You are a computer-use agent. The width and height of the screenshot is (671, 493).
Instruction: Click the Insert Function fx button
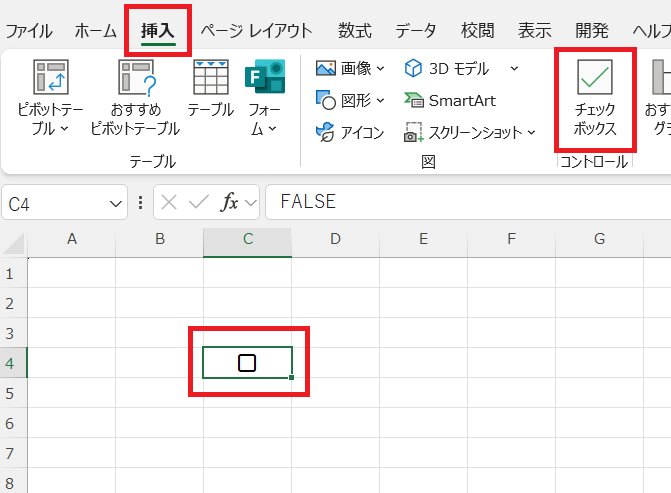click(x=229, y=203)
